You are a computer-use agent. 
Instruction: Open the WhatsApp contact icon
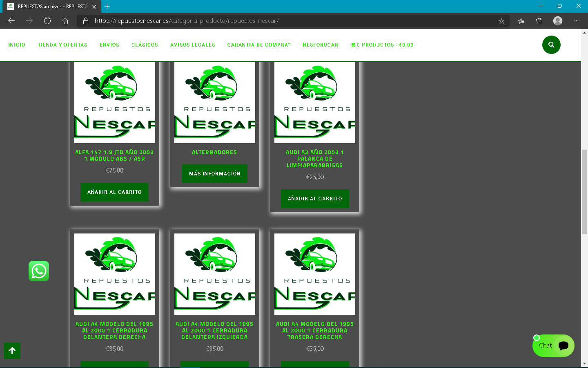point(39,271)
